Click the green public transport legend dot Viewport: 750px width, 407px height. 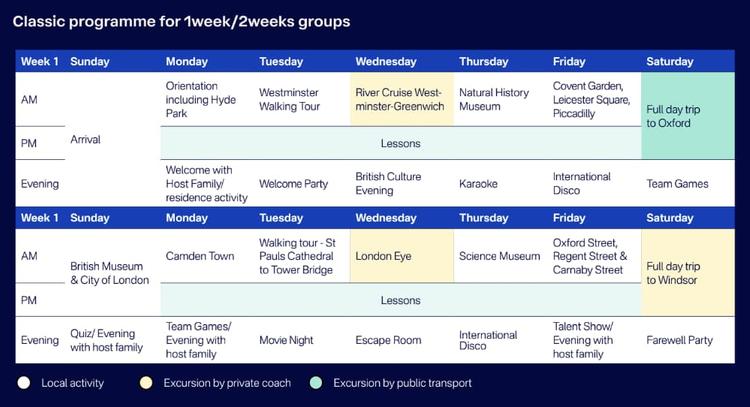315,383
